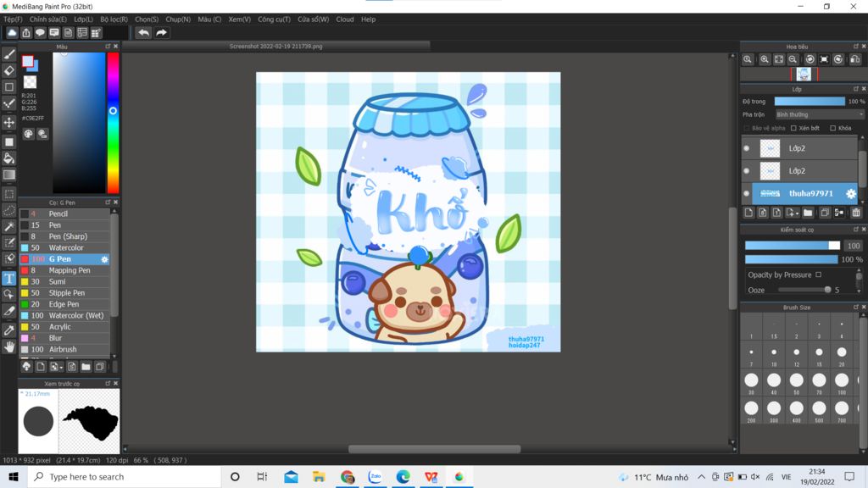Open the Cloud menu
The height and width of the screenshot is (488, 868).
345,19
